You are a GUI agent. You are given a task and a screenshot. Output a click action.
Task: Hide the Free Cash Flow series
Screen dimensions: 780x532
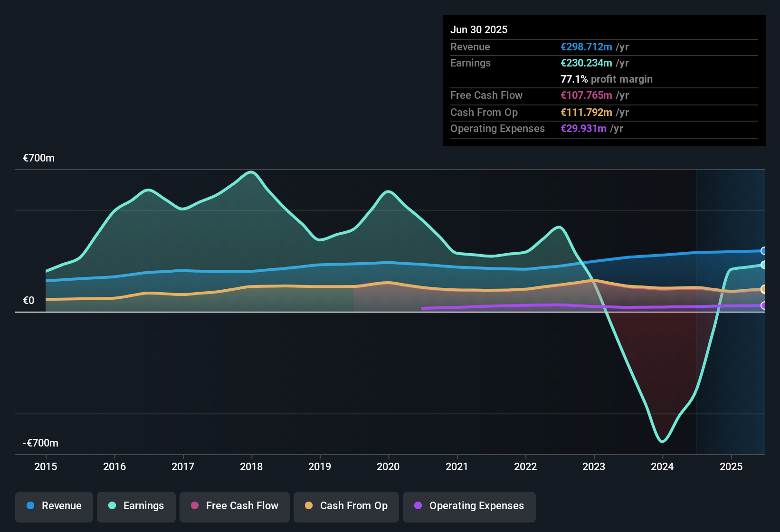tap(235, 506)
